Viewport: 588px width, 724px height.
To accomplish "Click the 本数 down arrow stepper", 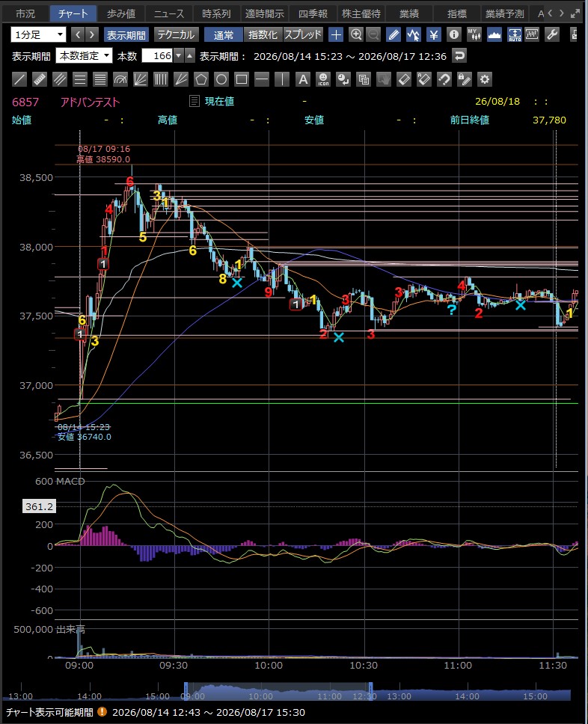I will (179, 56).
